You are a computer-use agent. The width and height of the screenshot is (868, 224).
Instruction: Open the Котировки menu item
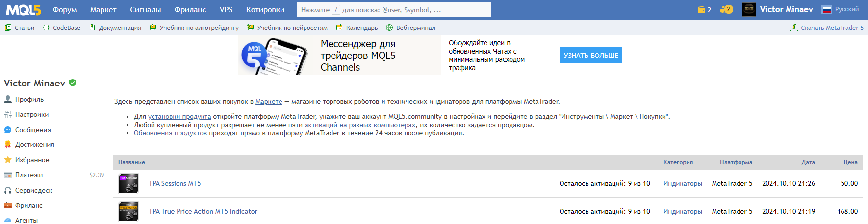click(x=265, y=10)
